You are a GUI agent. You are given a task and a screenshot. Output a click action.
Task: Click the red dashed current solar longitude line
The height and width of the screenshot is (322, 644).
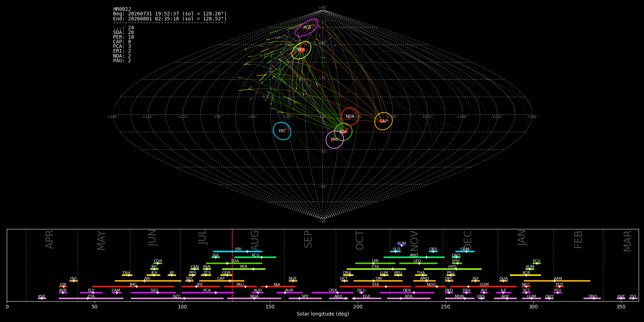(232, 265)
